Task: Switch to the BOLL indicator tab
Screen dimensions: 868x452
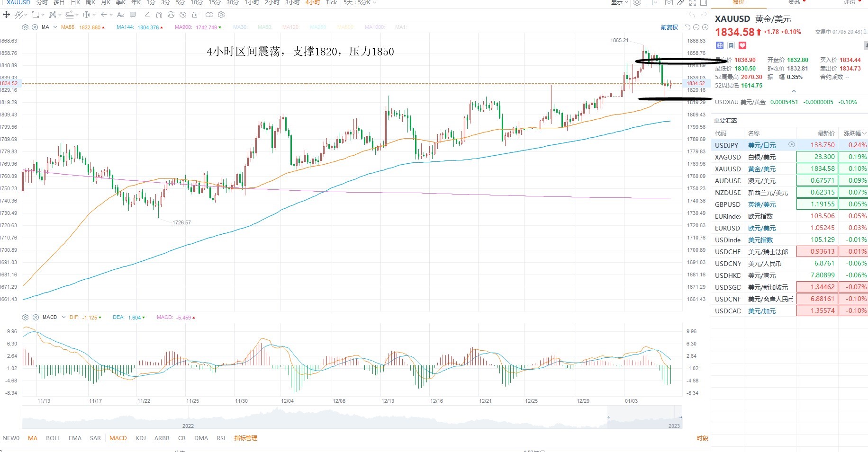Action: point(53,438)
